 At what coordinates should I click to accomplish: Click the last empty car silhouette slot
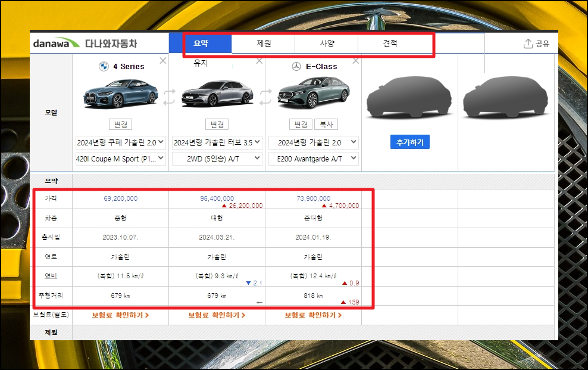pyautogui.click(x=505, y=97)
